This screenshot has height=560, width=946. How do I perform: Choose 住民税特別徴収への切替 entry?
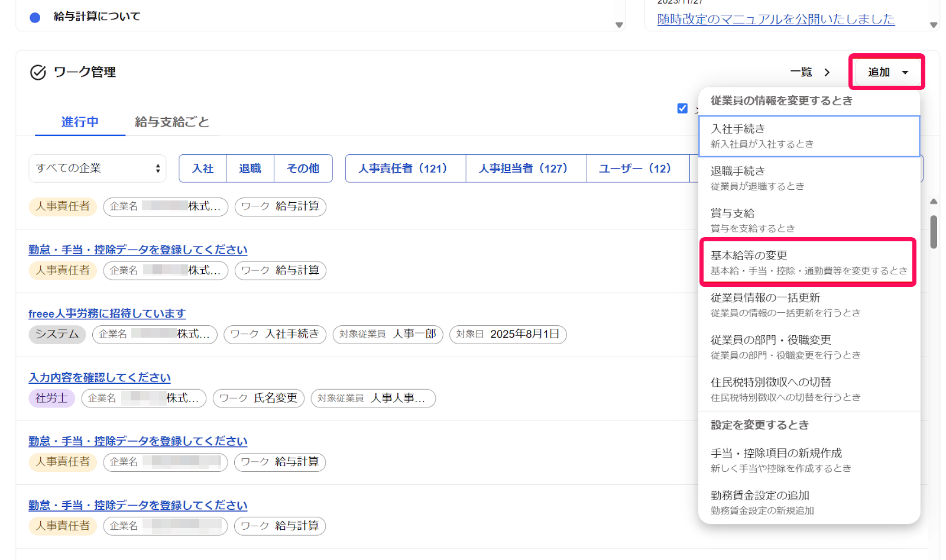point(809,390)
